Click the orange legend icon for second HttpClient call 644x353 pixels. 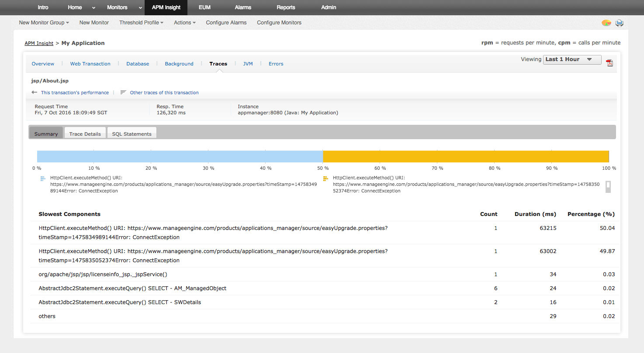(325, 178)
